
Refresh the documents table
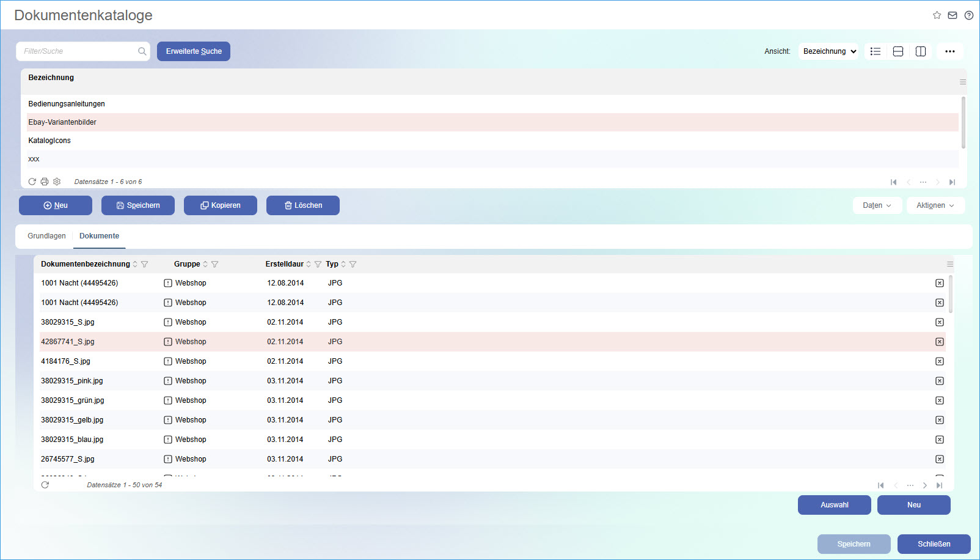pyautogui.click(x=45, y=485)
